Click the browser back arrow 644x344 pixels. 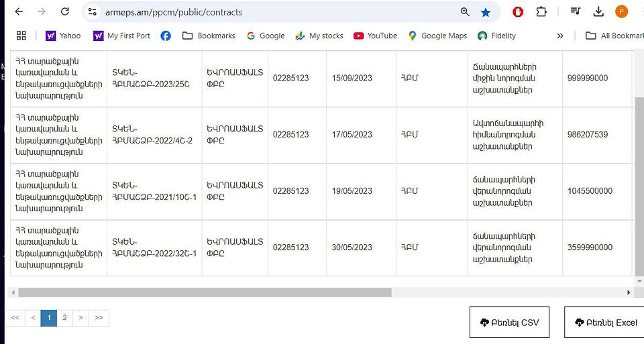[x=19, y=12]
